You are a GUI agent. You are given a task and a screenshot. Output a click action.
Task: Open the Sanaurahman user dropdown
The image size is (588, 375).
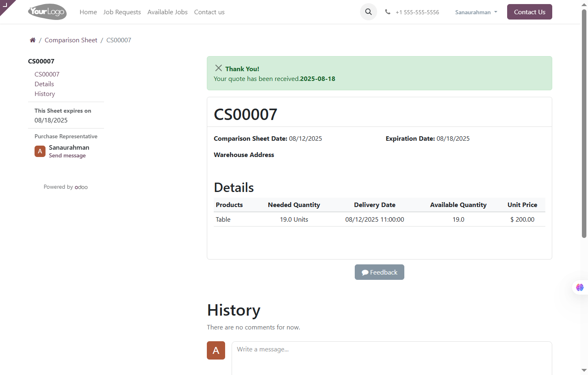[x=476, y=12]
